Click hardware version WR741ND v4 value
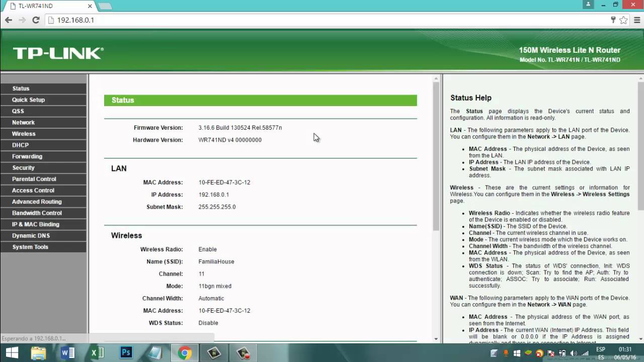 pyautogui.click(x=230, y=140)
